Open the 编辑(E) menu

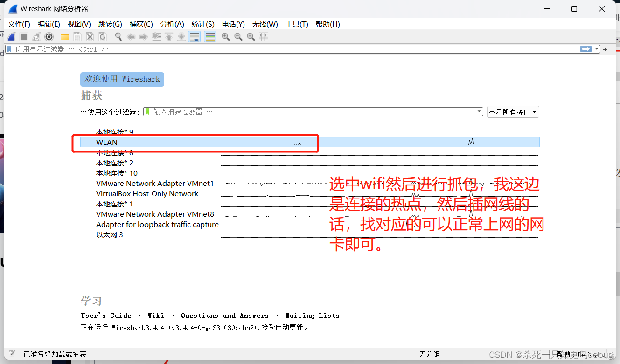(x=49, y=24)
